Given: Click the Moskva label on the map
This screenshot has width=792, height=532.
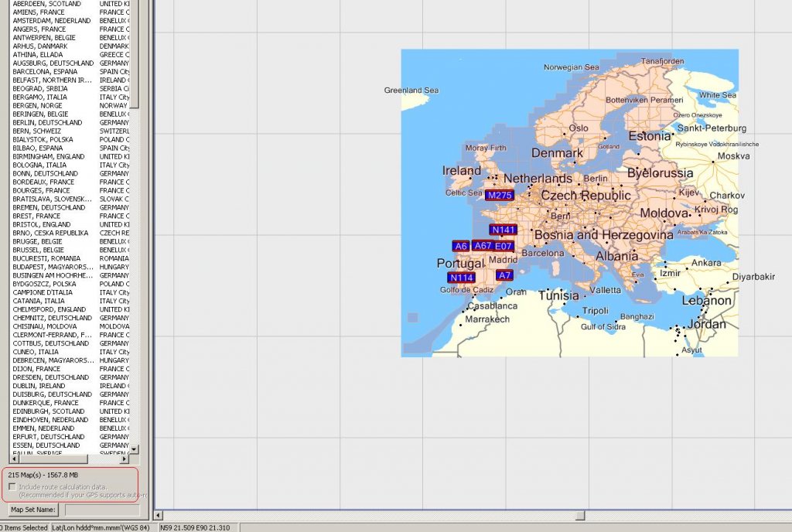Looking at the screenshot, I should pos(733,156).
